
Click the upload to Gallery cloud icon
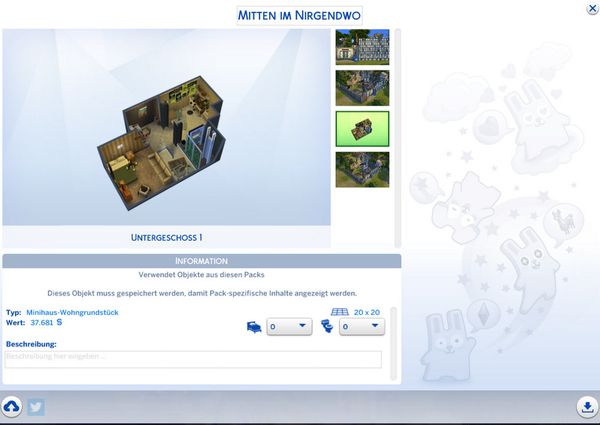point(12,407)
